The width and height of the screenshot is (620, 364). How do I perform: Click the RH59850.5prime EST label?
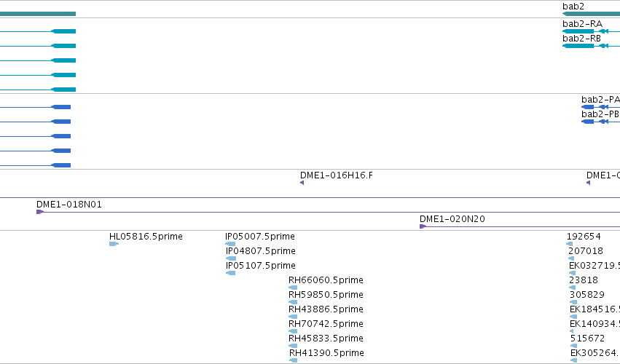[326, 295]
